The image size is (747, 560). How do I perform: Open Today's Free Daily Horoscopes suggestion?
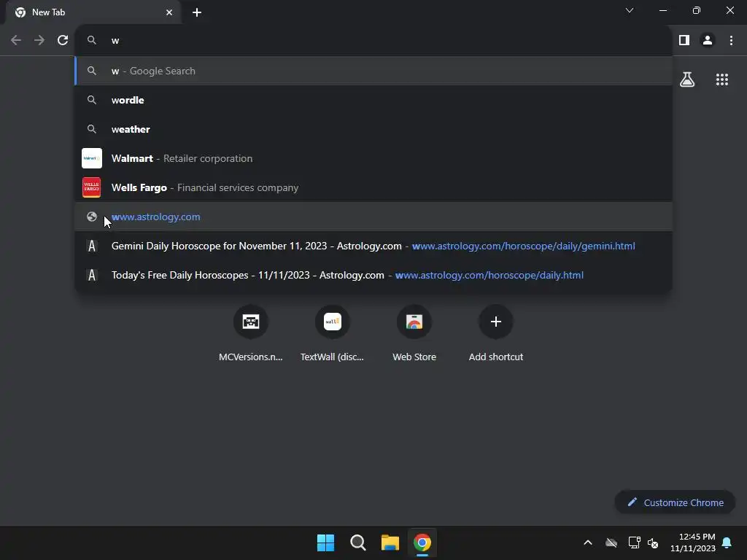373,275
